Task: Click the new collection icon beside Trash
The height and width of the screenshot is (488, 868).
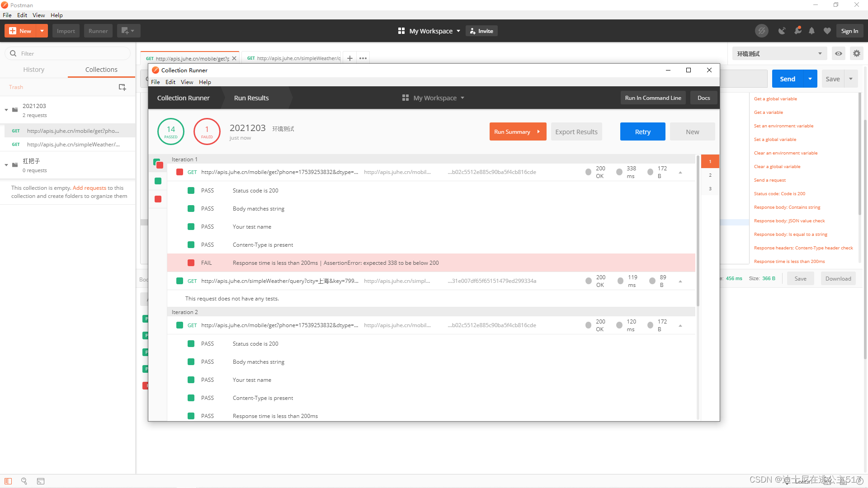Action: tap(122, 87)
